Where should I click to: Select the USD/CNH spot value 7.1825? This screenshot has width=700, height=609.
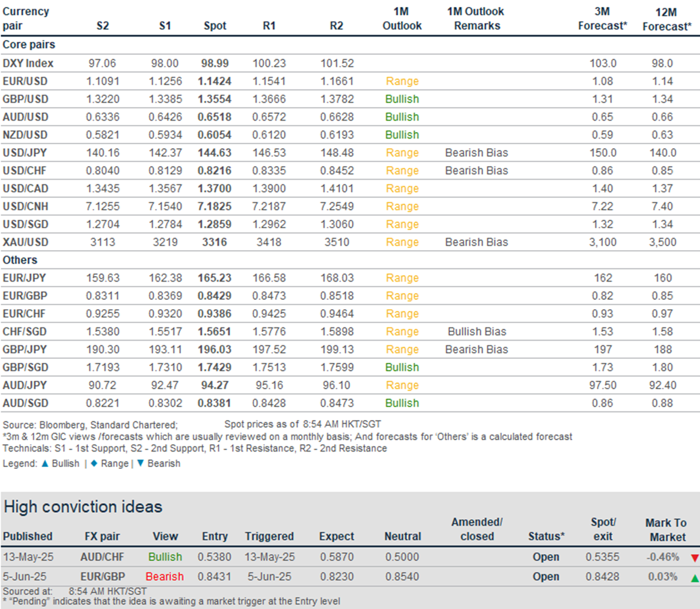[x=215, y=206]
